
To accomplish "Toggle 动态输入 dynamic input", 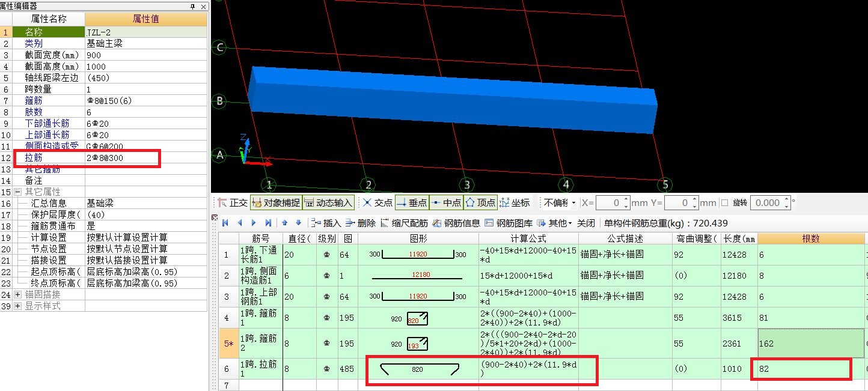I will (x=328, y=203).
